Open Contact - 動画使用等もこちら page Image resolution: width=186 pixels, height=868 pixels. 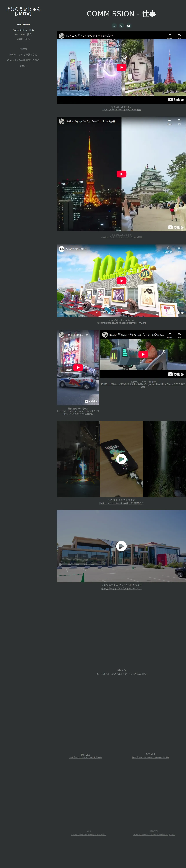click(x=23, y=60)
